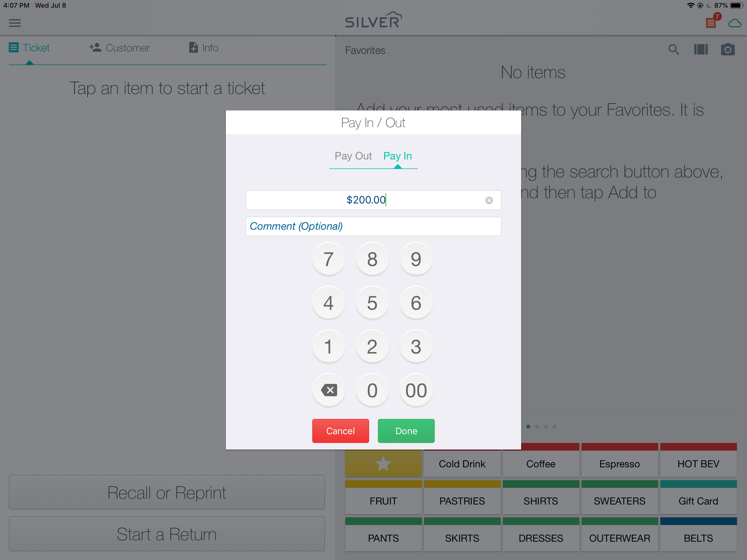Tap the grid view icon in Favorites
This screenshot has height=560, width=747.
pyautogui.click(x=701, y=49)
